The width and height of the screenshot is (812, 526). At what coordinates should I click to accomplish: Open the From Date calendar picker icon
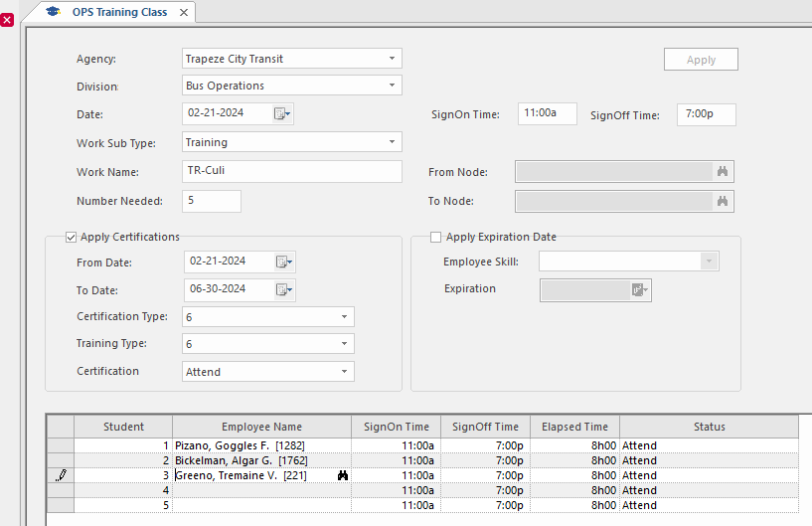click(284, 262)
